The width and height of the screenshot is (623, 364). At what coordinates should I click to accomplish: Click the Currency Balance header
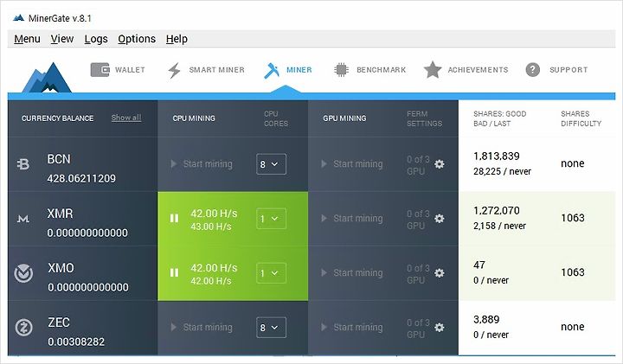coord(58,118)
